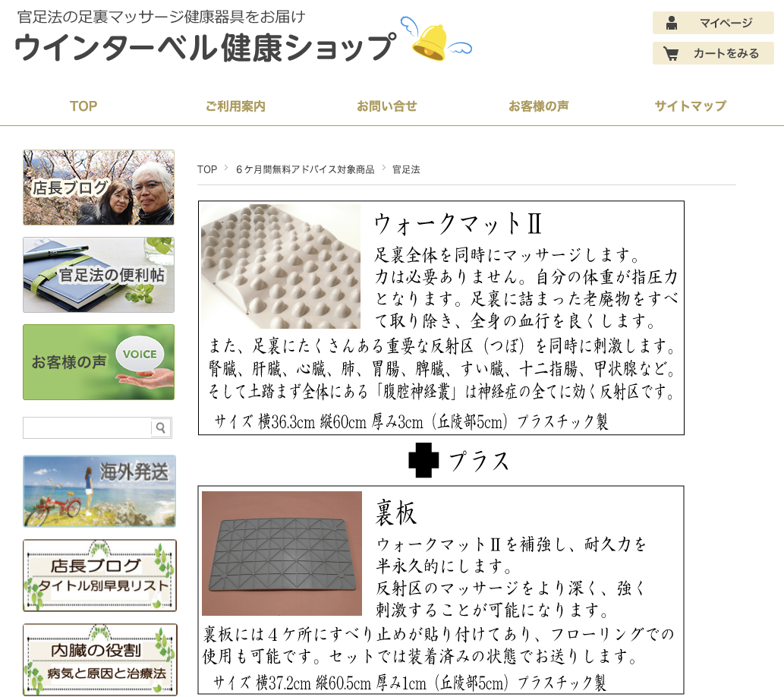Open 官足法の便利帖 banner
Screen dimensions: 784x697
pyautogui.click(x=99, y=275)
